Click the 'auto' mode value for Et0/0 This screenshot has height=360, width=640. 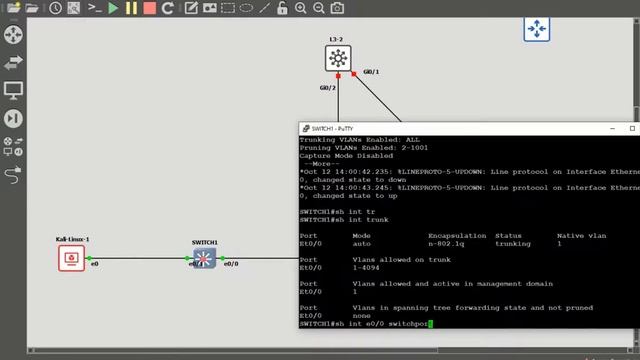tap(361, 244)
